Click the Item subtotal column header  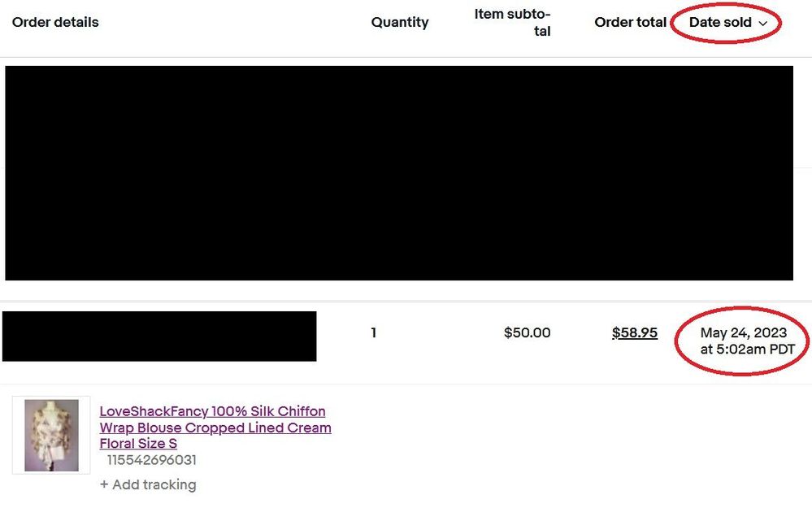pos(512,22)
